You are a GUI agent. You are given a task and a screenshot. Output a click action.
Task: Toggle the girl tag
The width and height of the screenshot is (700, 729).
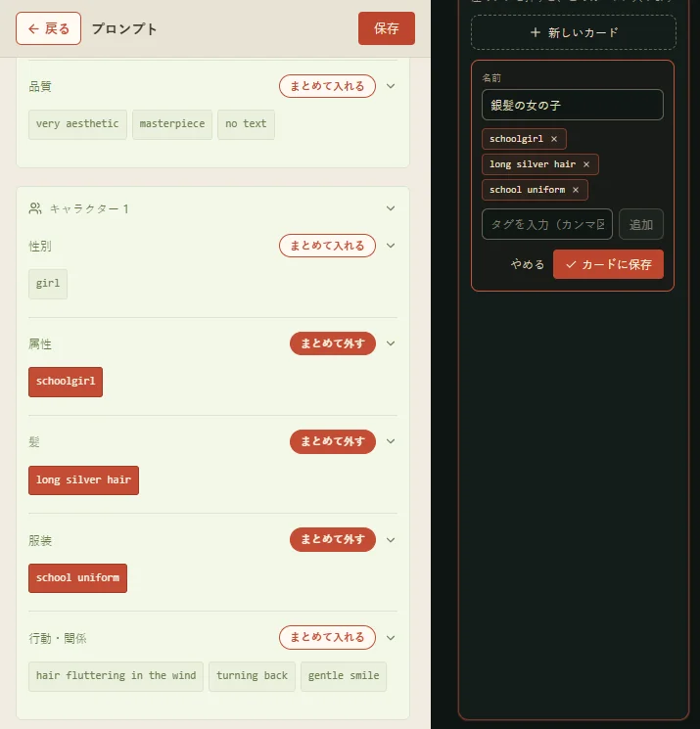coord(48,284)
